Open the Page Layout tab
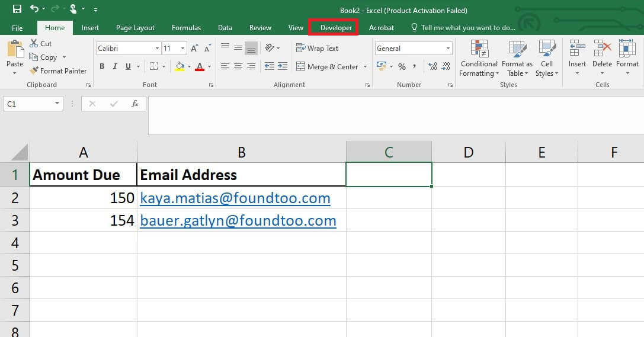The width and height of the screenshot is (644, 337). point(135,28)
